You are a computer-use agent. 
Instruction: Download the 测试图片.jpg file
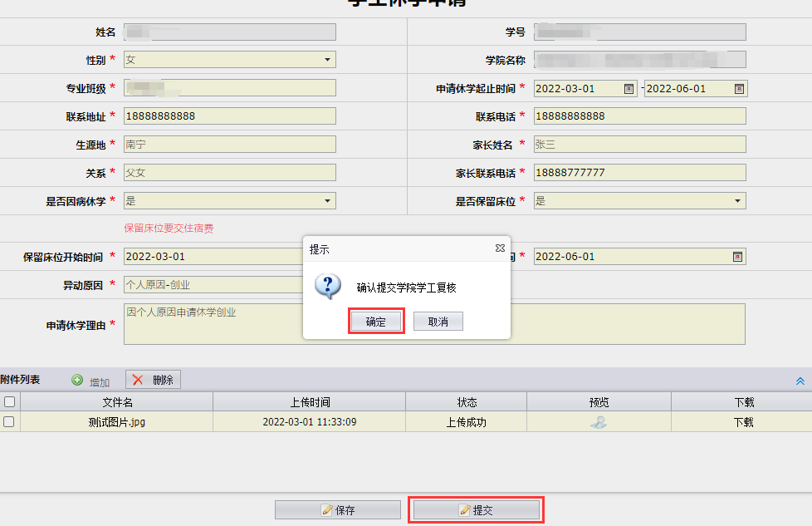(743, 422)
